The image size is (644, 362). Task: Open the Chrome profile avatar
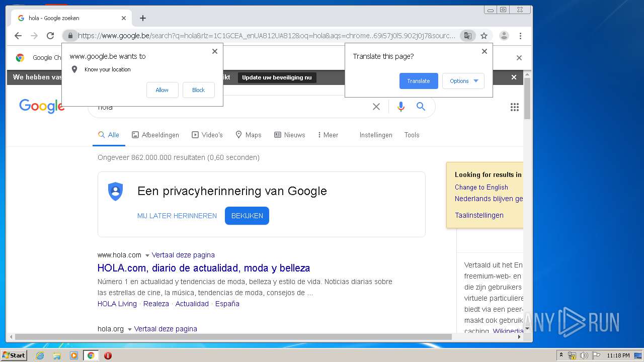[x=504, y=36]
